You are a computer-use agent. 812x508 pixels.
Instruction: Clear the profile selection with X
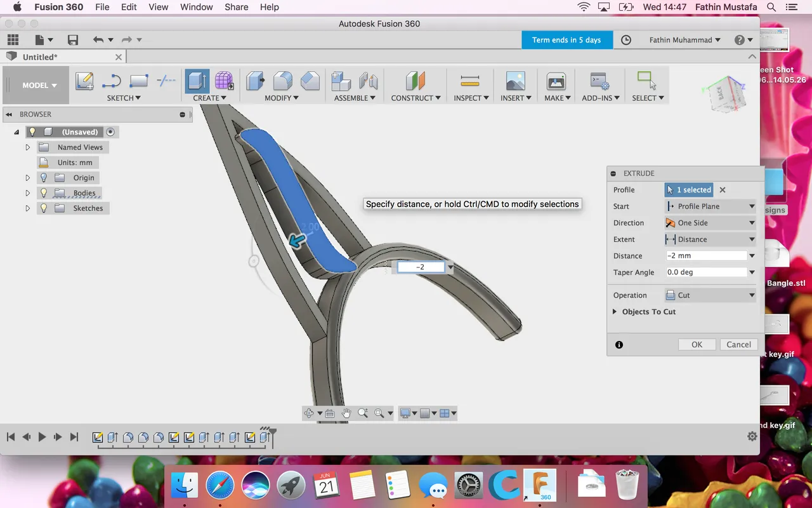pos(723,190)
